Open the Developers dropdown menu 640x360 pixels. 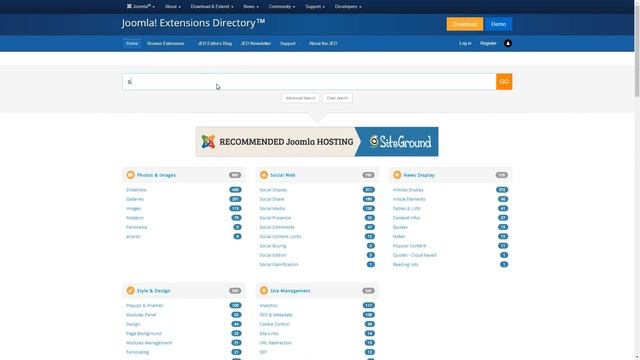coord(348,7)
